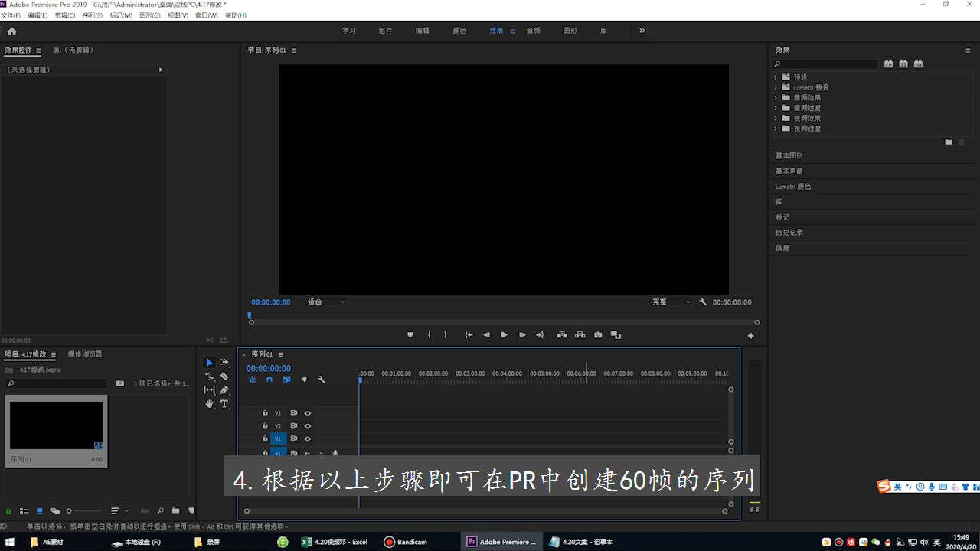This screenshot has height=551, width=980.
Task: Select the Track Select Forward tool
Action: point(224,362)
